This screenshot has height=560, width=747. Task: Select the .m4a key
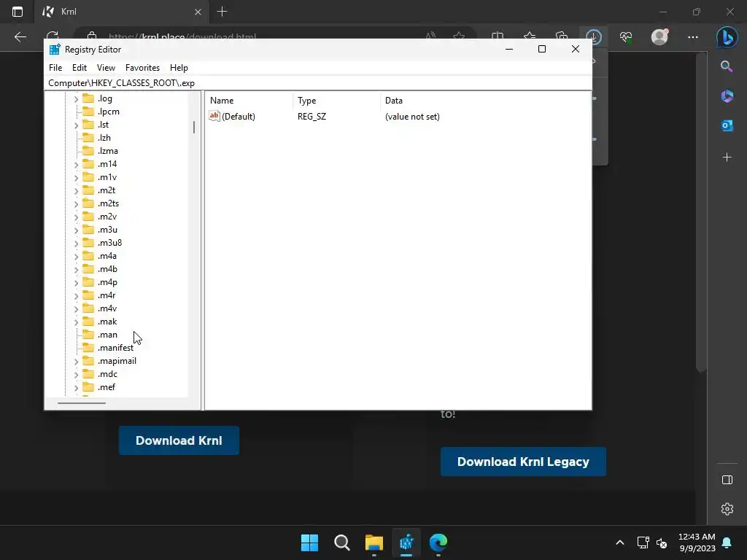tap(107, 256)
